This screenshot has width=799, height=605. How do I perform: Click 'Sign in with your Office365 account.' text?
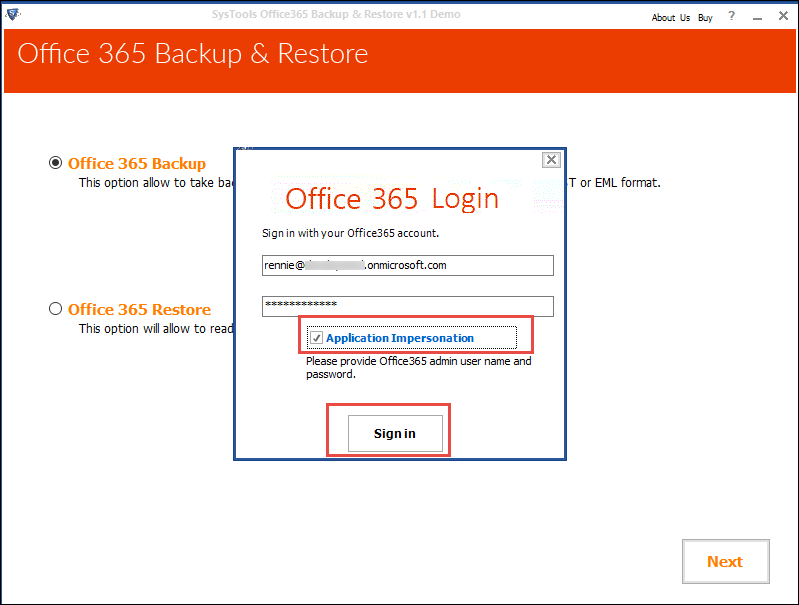tap(350, 233)
